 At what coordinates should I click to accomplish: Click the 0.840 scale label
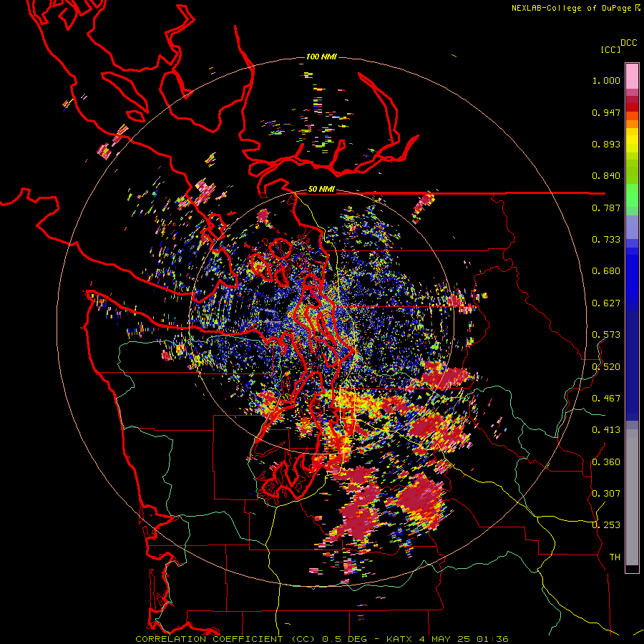click(x=606, y=176)
